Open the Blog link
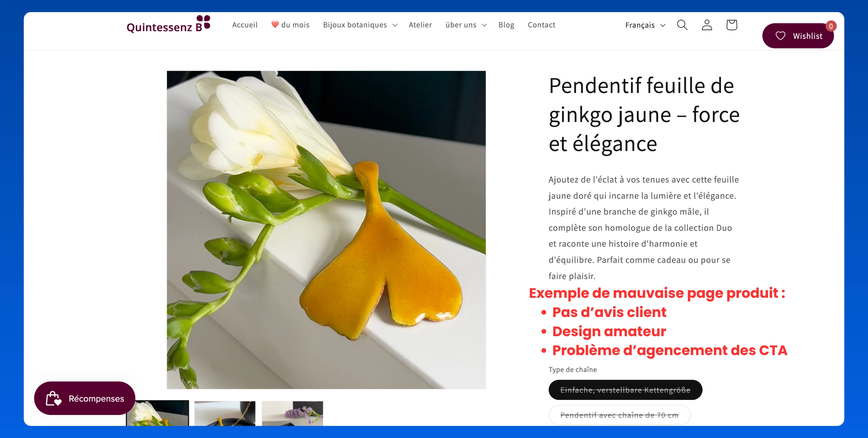This screenshot has height=438, width=868. pos(506,25)
